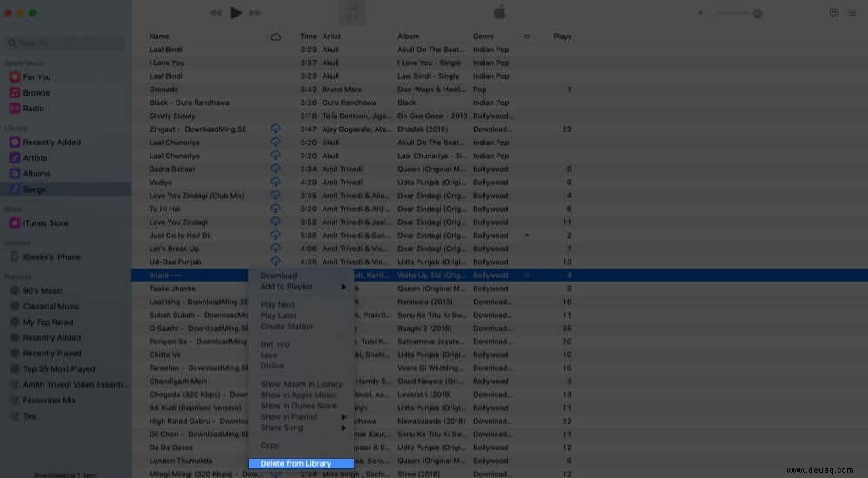This screenshot has height=478, width=868.
Task: Download Tu Hi Hai via cloud icon
Action: pos(275,209)
